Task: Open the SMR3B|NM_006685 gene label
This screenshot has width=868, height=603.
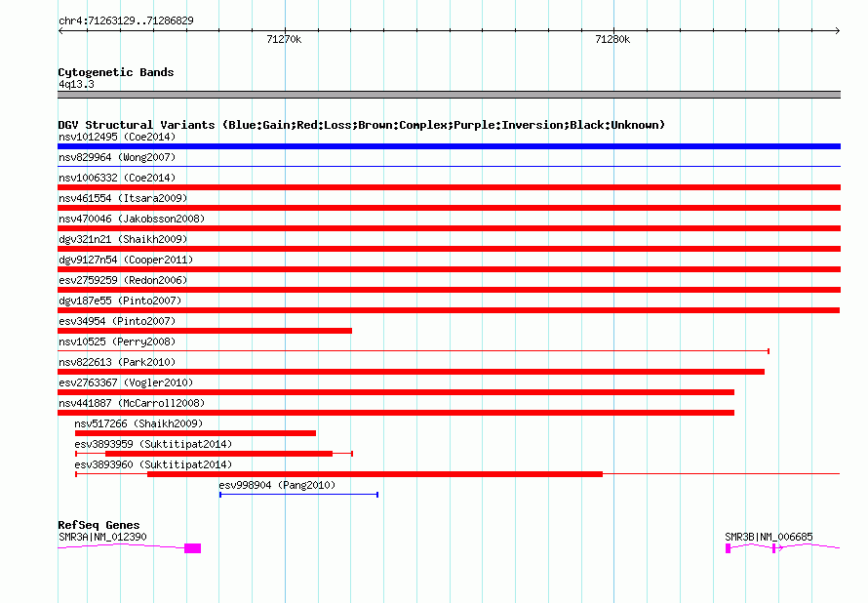Action: click(x=769, y=537)
